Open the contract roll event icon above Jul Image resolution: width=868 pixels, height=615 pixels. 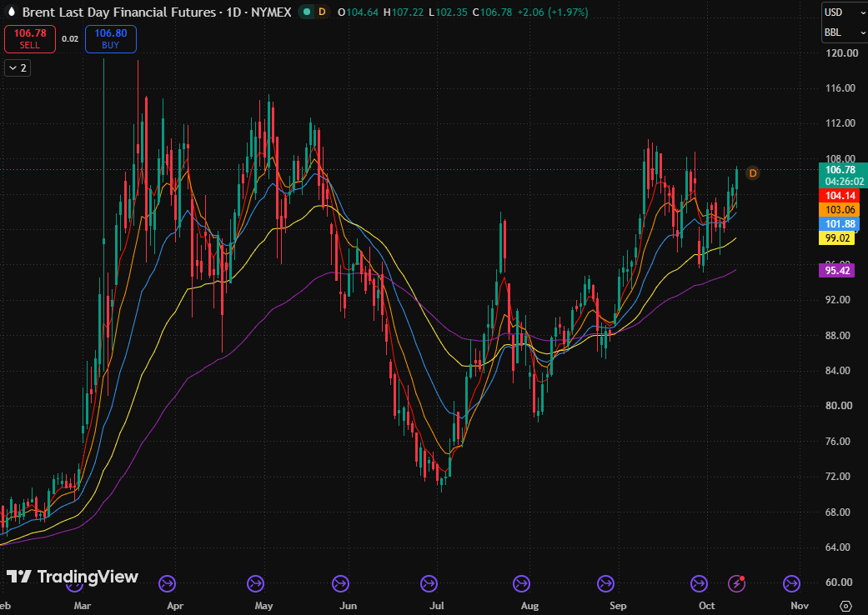[429, 583]
